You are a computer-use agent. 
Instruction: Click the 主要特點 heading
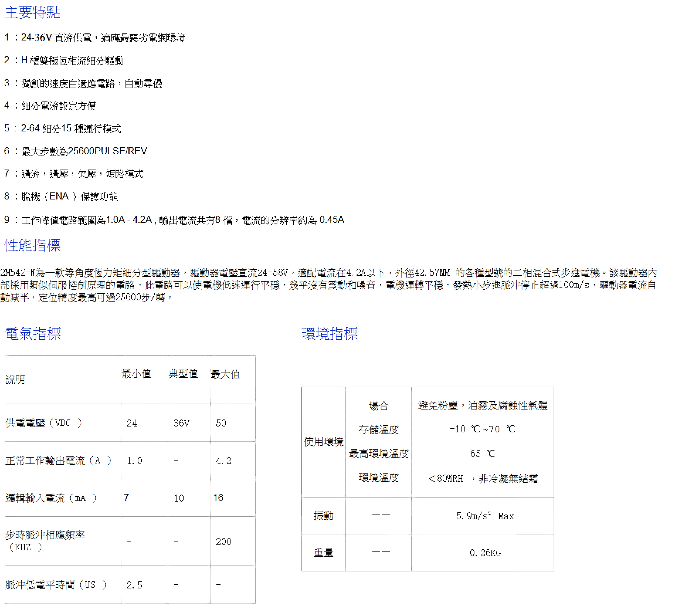[32, 12]
